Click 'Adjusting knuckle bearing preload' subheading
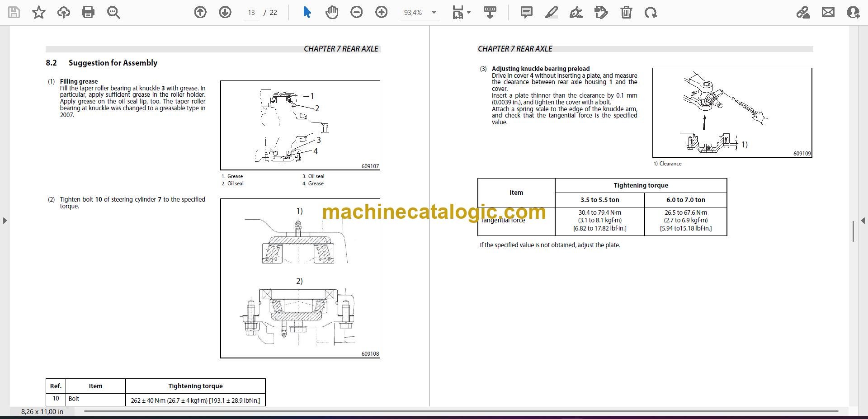Viewport: 868px width, 419px height. tap(541, 69)
